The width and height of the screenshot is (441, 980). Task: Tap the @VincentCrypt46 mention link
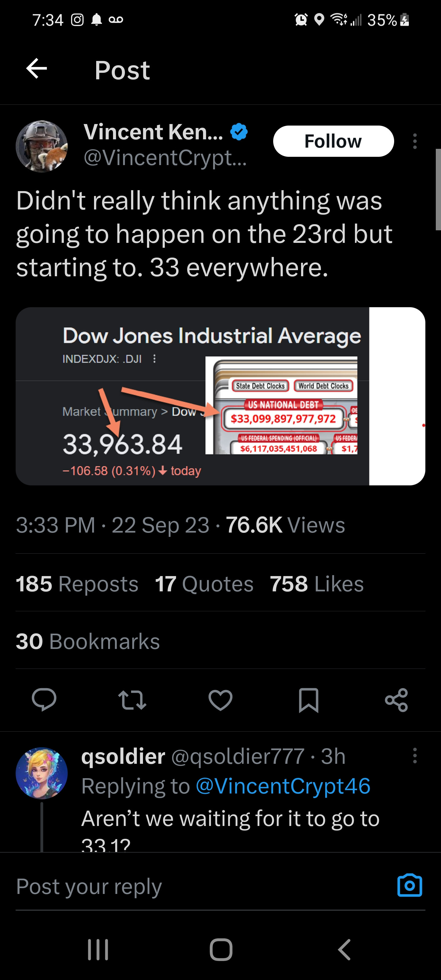click(283, 786)
